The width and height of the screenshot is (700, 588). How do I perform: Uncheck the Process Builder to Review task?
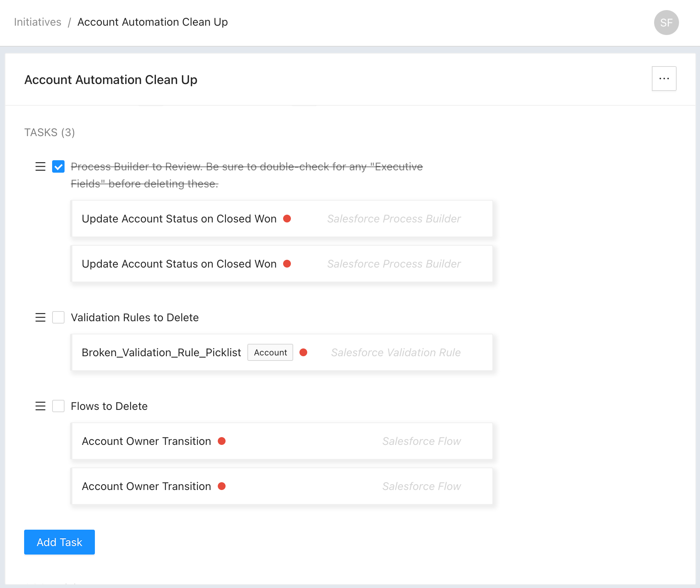point(58,167)
